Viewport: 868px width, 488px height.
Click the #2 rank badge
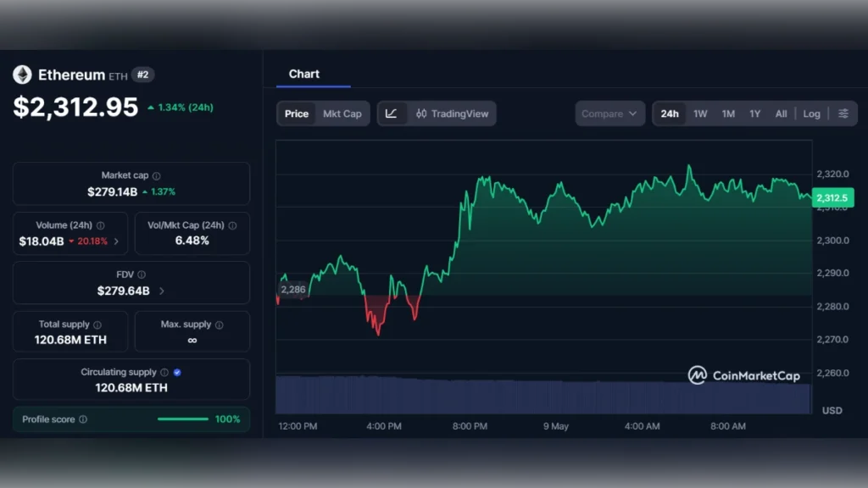click(142, 75)
